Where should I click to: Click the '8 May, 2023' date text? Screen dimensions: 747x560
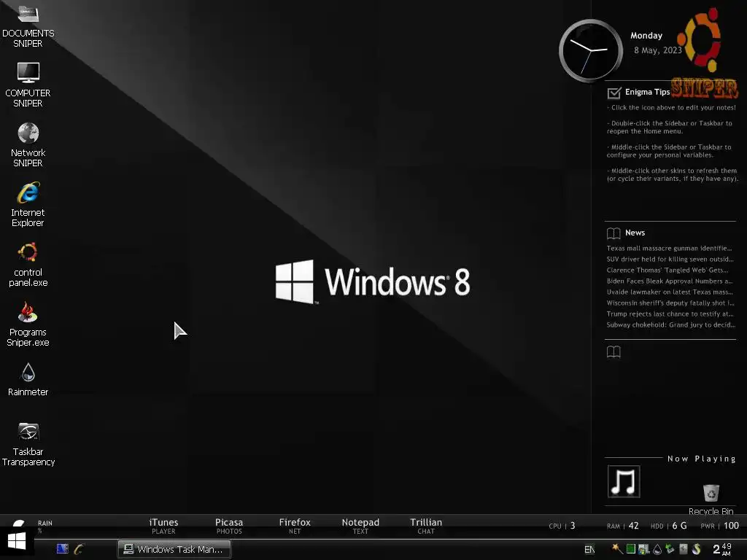[658, 50]
